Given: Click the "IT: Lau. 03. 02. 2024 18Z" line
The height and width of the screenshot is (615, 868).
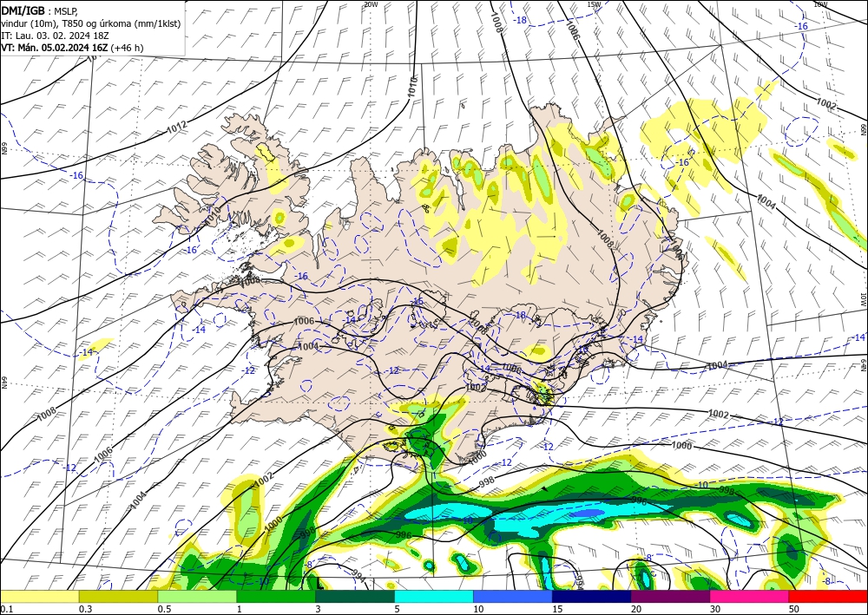Looking at the screenshot, I should (54, 36).
